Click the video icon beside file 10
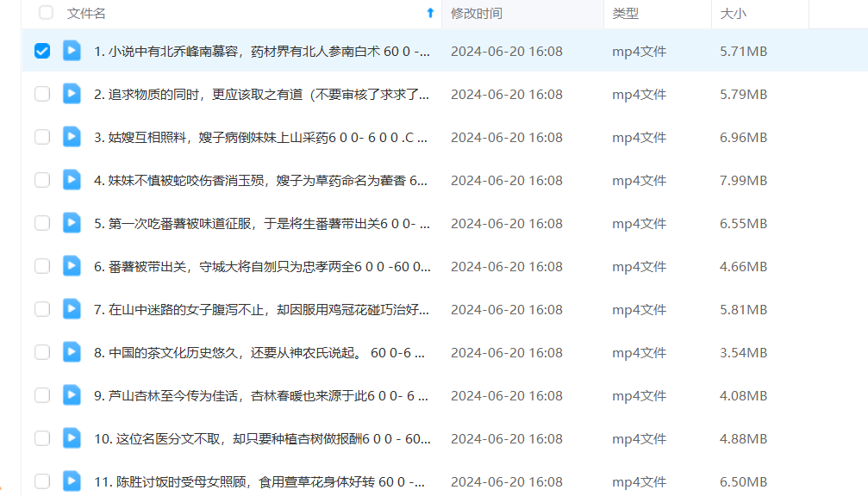 click(x=72, y=438)
